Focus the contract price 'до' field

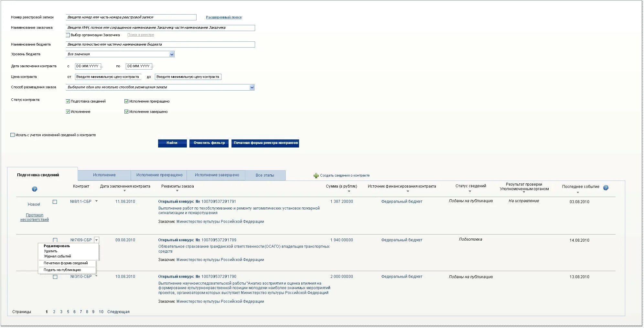(x=188, y=77)
